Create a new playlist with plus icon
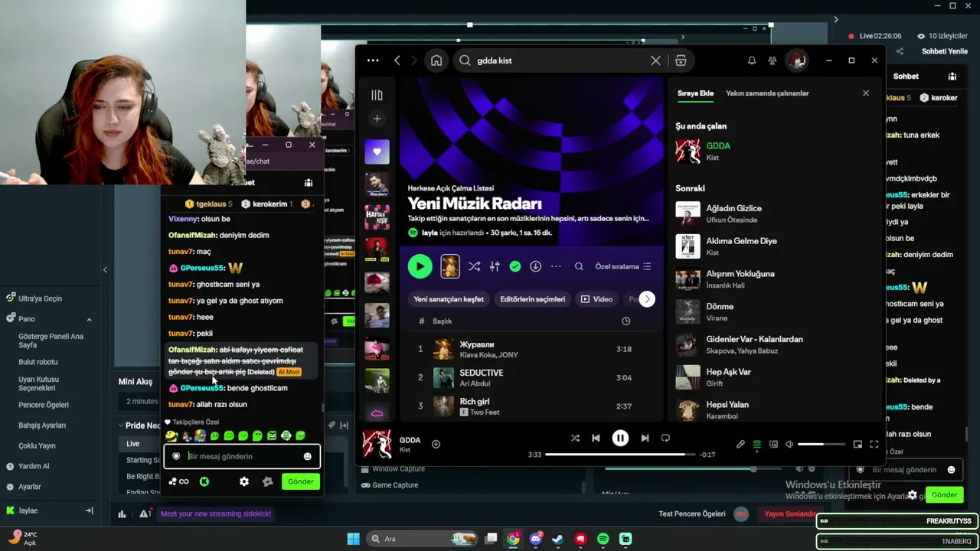The width and height of the screenshot is (980, 551). coord(377,119)
